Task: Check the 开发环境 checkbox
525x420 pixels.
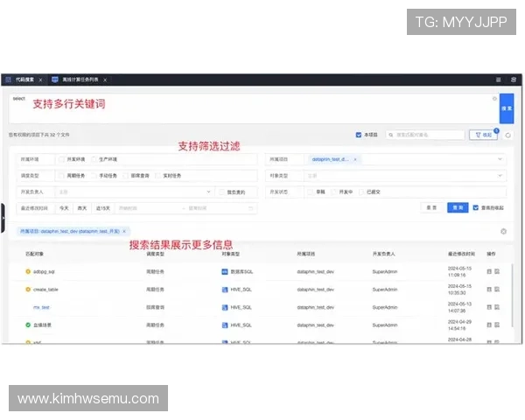Action: (61, 159)
